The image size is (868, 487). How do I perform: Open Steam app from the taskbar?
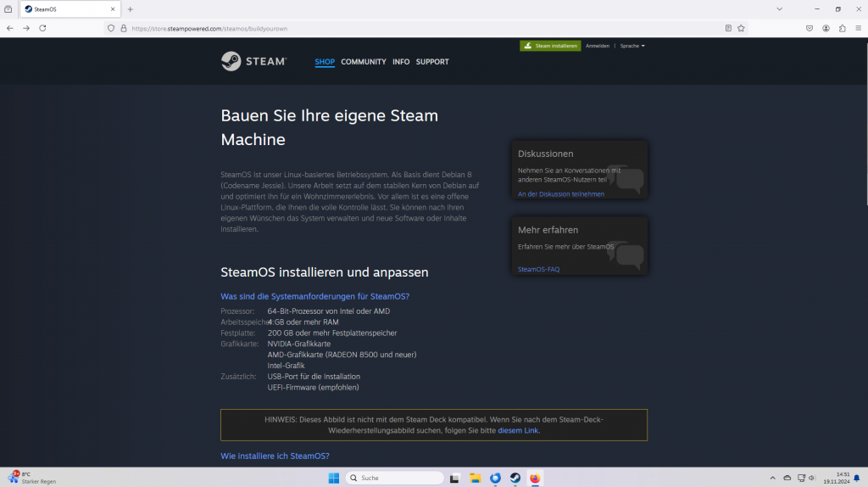515,478
